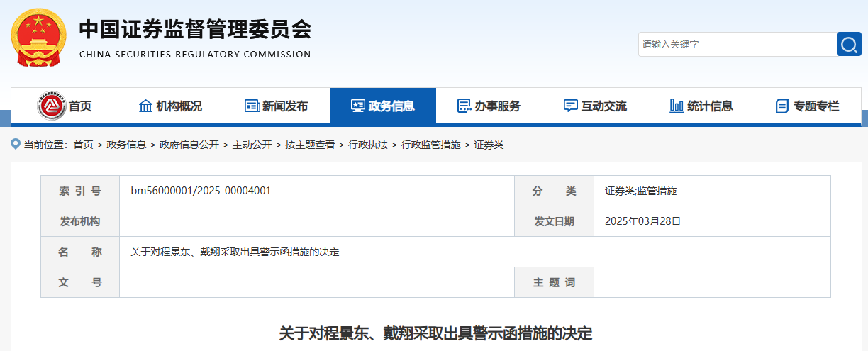Focus the keyword search input field
The image size is (868, 351).
(x=736, y=44)
